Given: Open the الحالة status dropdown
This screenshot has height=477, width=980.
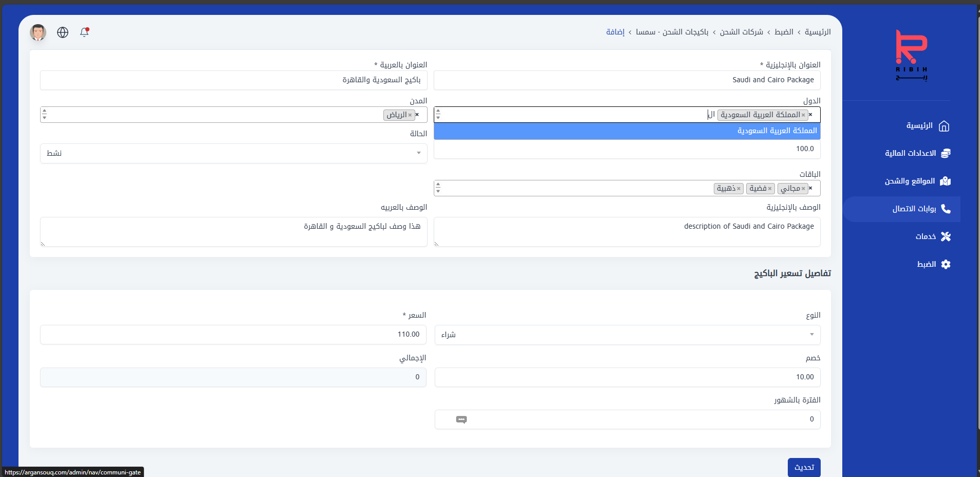Looking at the screenshot, I should (234, 153).
